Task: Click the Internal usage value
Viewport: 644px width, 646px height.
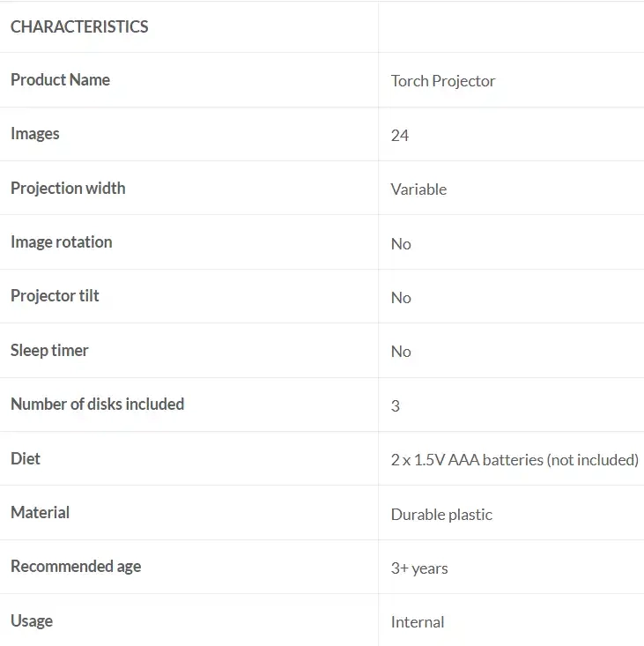Action: point(418,622)
